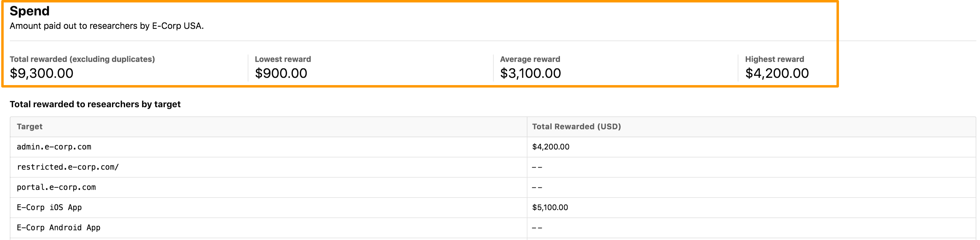The width and height of the screenshot is (980, 240).
Task: Click the $5,100.00 amount for iOS App
Action: (x=550, y=207)
